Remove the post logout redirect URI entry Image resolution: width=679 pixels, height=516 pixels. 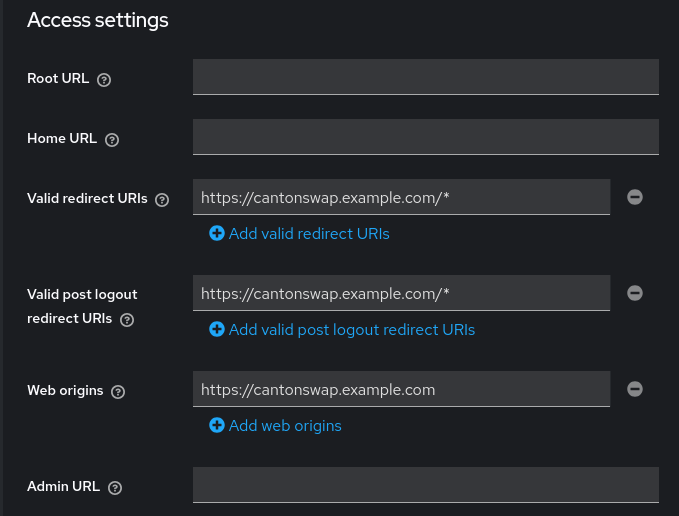pos(635,293)
